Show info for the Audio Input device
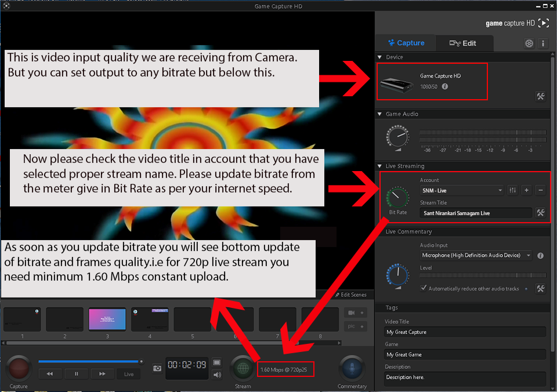This screenshot has width=557, height=392. coord(540,256)
